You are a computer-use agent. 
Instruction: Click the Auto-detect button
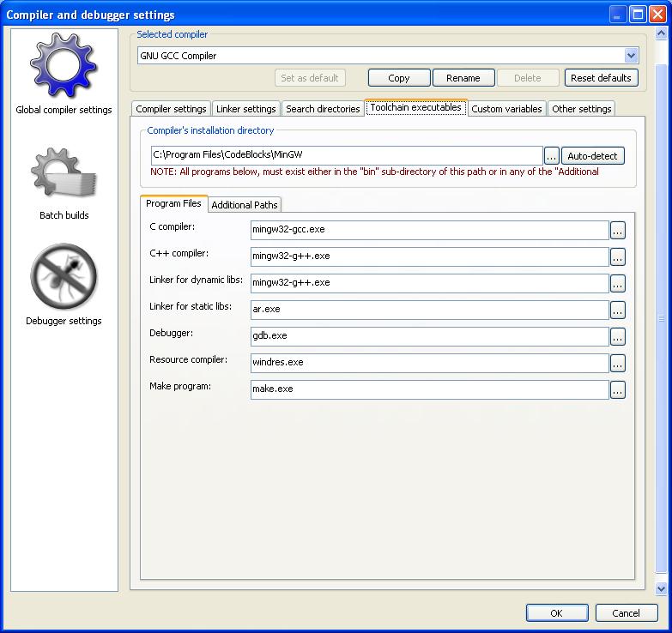click(593, 156)
